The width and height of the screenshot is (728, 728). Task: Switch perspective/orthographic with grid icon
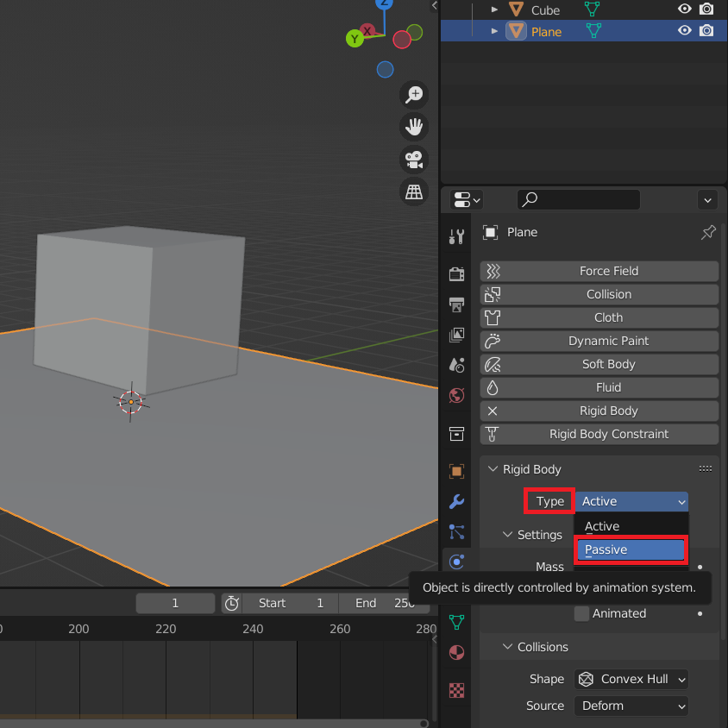(x=415, y=191)
